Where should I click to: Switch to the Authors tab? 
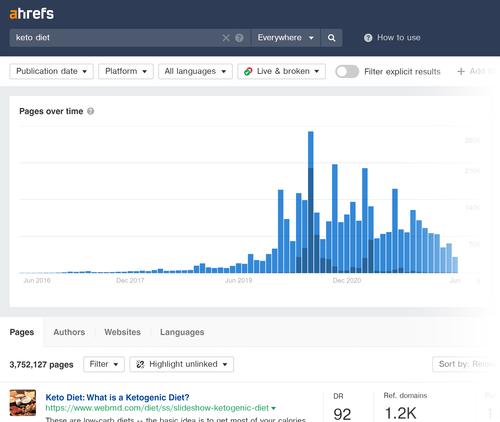(69, 332)
